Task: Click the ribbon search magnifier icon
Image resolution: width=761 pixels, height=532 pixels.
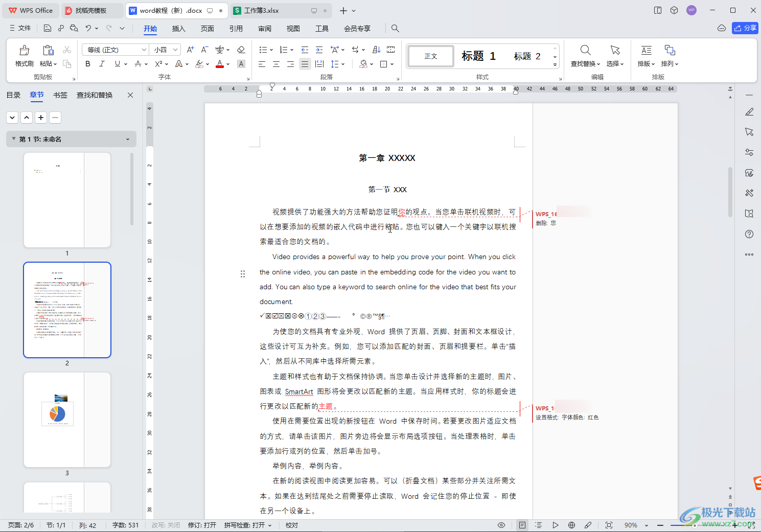Action: pyautogui.click(x=395, y=29)
